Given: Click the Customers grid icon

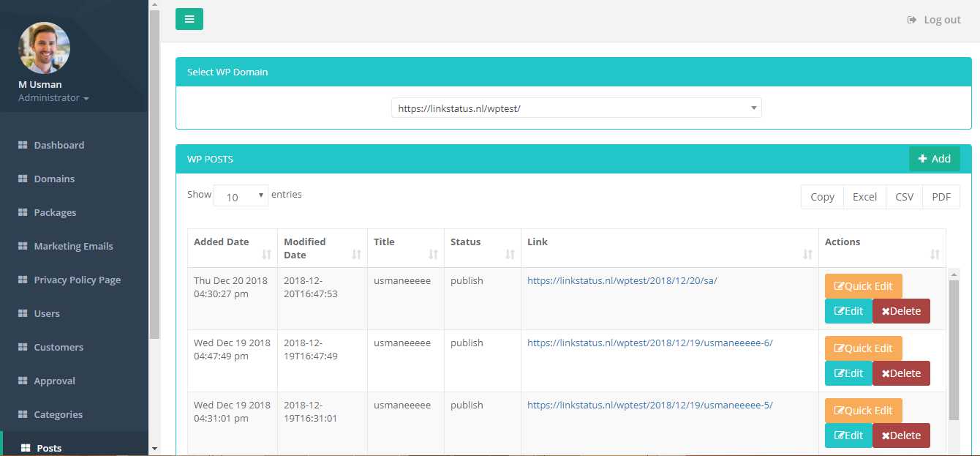Looking at the screenshot, I should click(x=23, y=347).
